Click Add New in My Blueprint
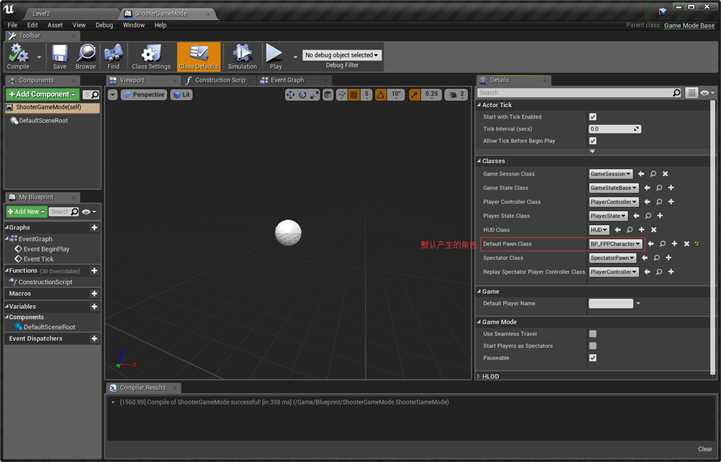Image resolution: width=721 pixels, height=462 pixels. tap(27, 212)
